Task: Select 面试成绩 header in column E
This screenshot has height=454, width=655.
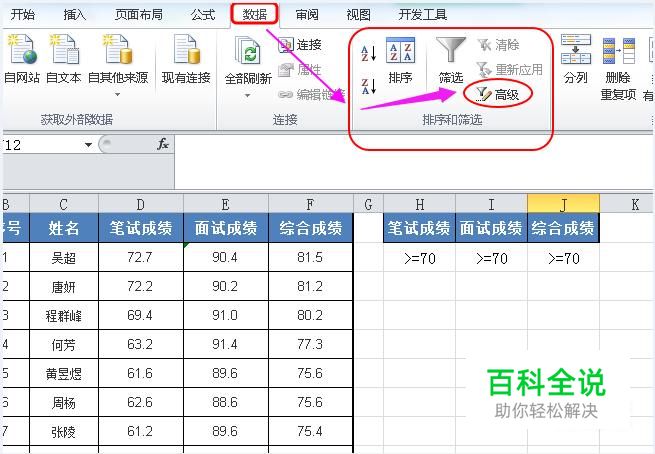Action: coord(226,228)
